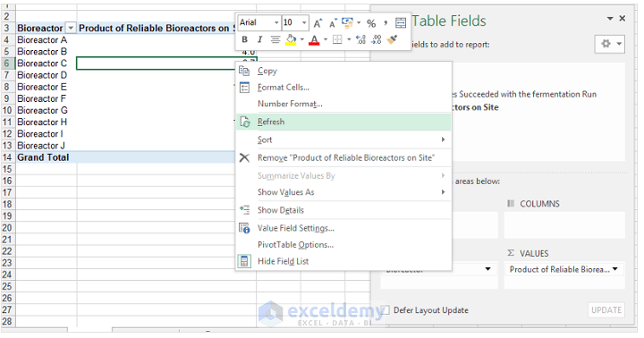
Task: Click the COLUMNS area box
Action: (564, 225)
